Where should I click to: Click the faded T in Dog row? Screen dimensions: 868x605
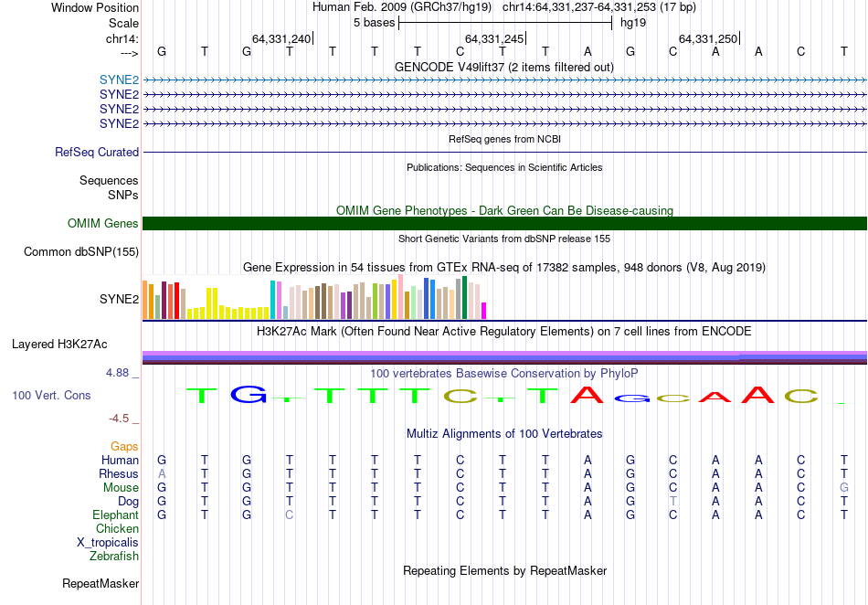[x=673, y=502]
